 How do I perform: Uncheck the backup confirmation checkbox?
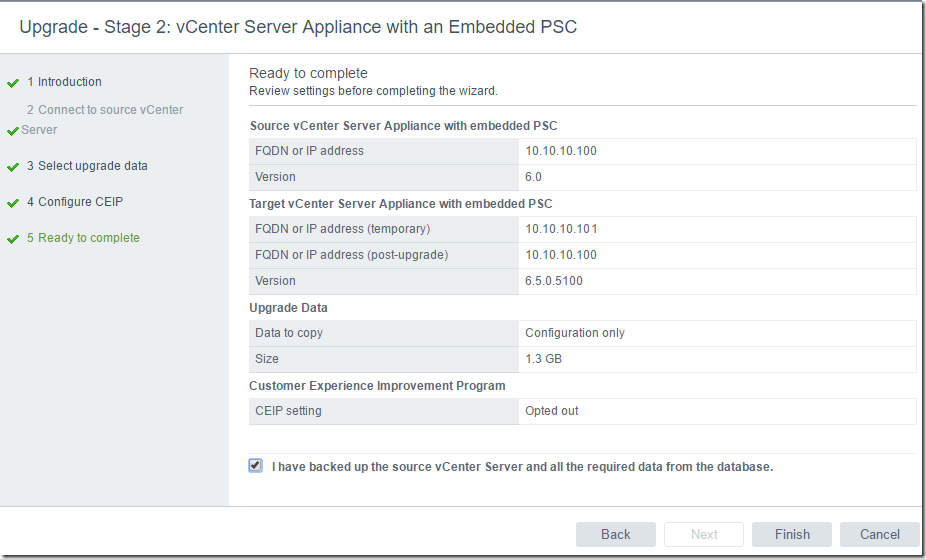tap(255, 466)
